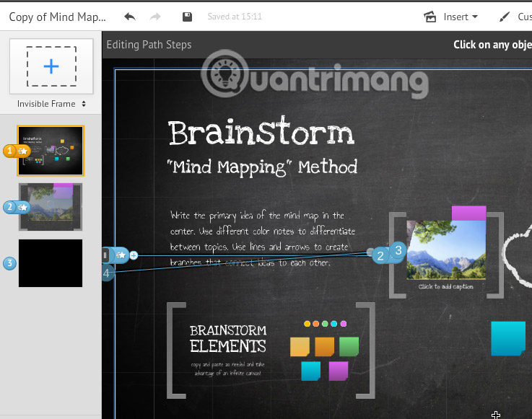Viewport: 532px width, 419px height.
Task: Select path step 3 black thumbnail
Action: pos(51,263)
